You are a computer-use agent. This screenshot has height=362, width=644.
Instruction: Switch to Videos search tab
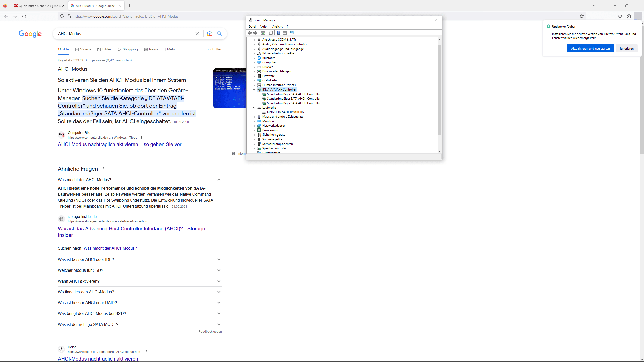(83, 49)
